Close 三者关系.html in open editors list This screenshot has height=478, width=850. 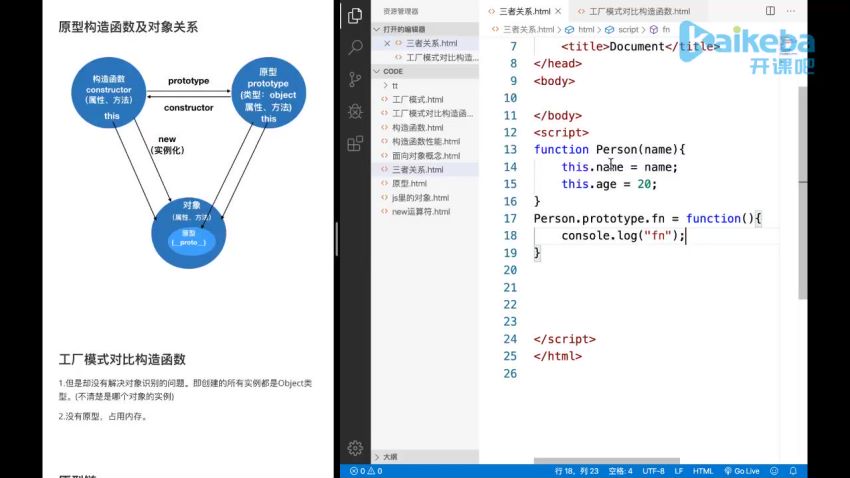(x=387, y=43)
